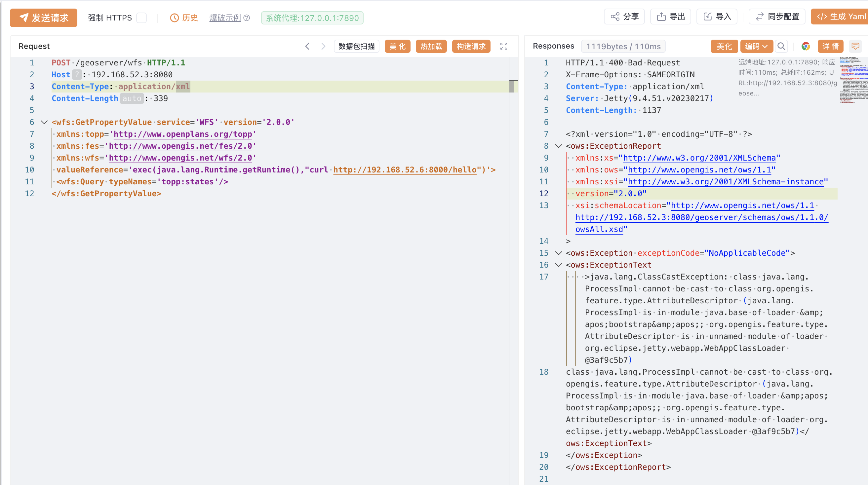Viewport: 868px width, 485px height.
Task: Click the 数据包扫描 button
Action: [356, 46]
